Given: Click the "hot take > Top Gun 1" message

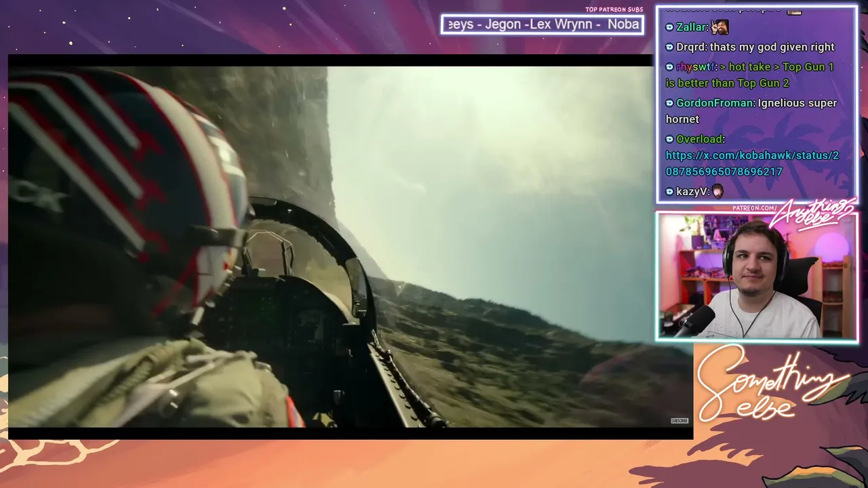Looking at the screenshot, I should point(749,75).
